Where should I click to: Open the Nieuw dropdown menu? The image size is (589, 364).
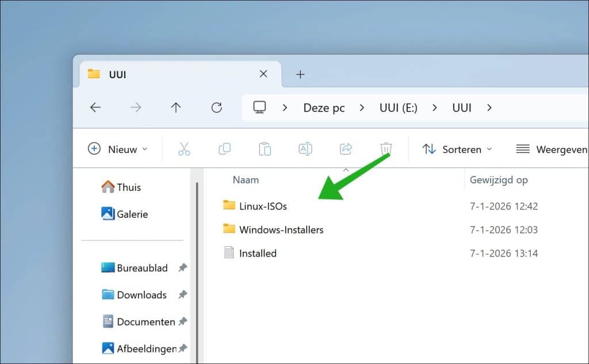(x=117, y=149)
